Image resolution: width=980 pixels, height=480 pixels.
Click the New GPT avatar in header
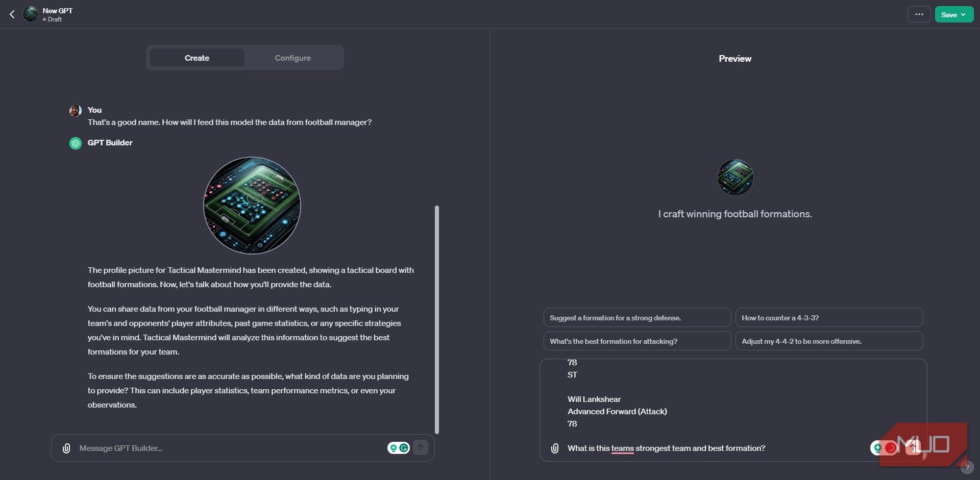pos(31,14)
